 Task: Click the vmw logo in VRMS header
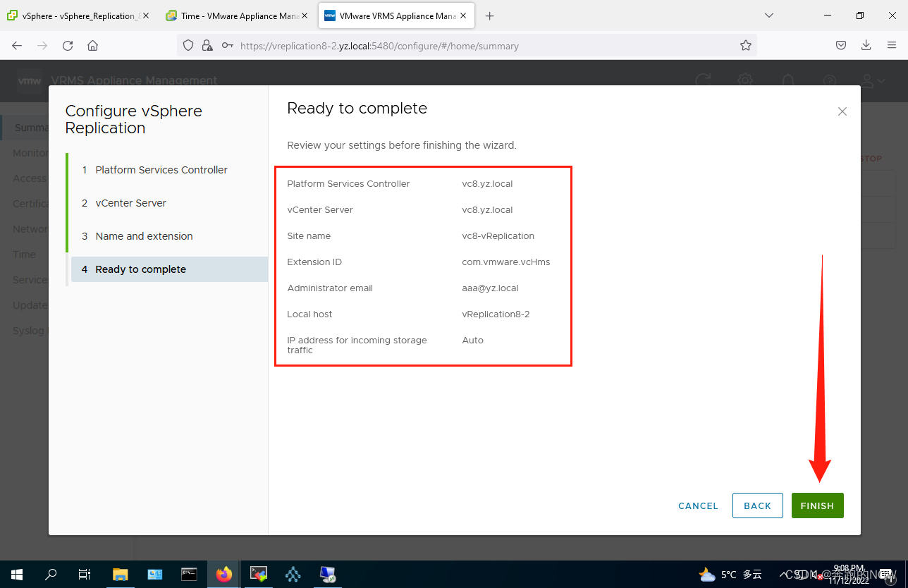[x=30, y=80]
